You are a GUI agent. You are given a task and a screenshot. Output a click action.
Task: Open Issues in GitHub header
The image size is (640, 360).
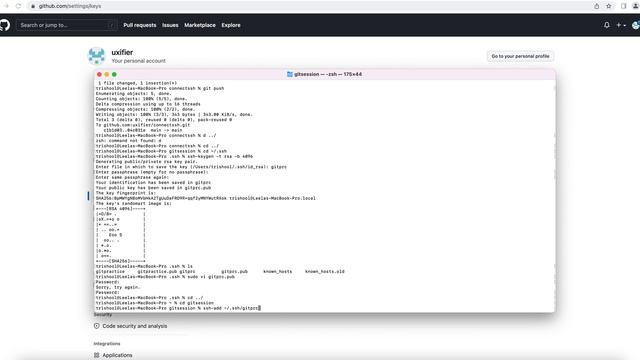[x=170, y=25]
